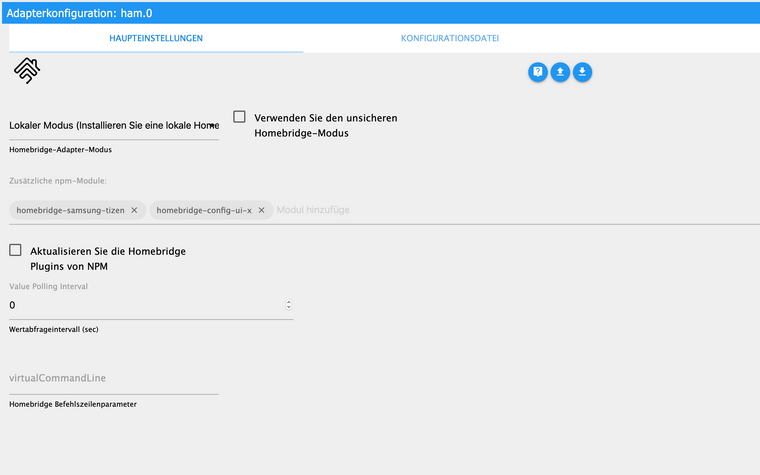Click the Homebridge adapter logo
The width and height of the screenshot is (760, 475).
click(x=27, y=71)
